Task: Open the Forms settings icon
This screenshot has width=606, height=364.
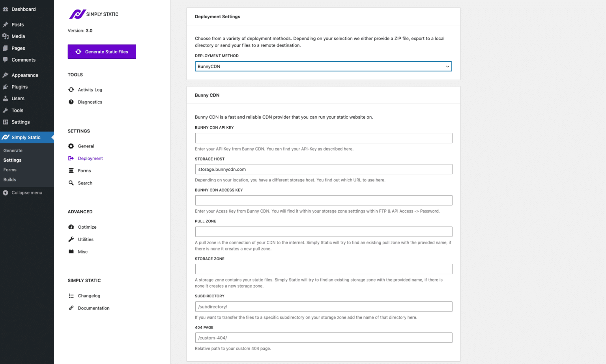Action: (x=71, y=170)
